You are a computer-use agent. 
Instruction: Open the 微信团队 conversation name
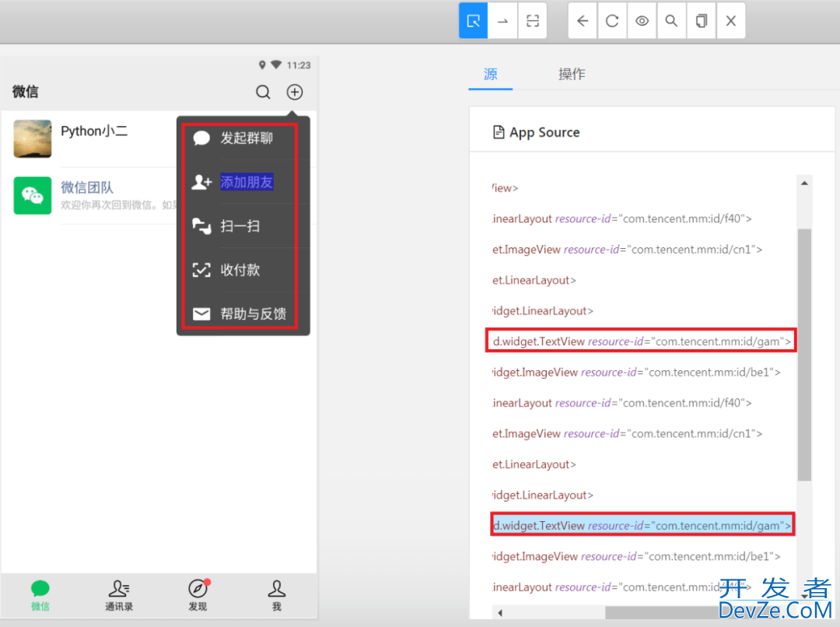[87, 187]
